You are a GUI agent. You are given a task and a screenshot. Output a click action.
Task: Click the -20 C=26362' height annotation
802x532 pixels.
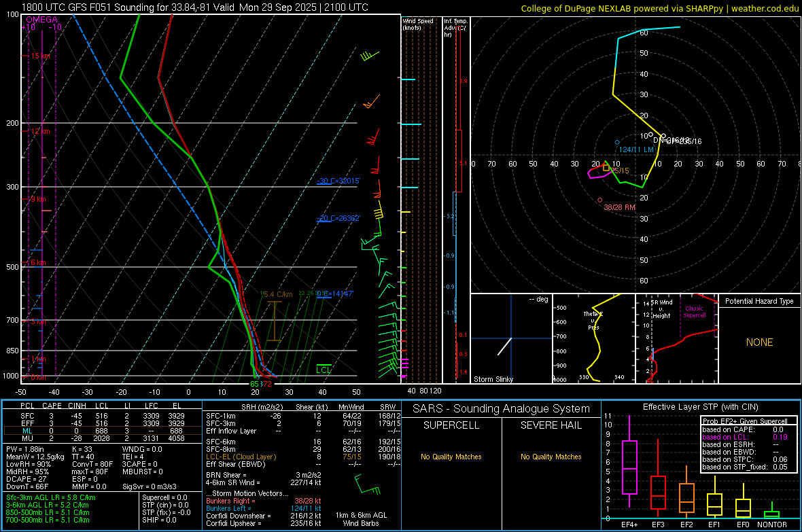338,218
